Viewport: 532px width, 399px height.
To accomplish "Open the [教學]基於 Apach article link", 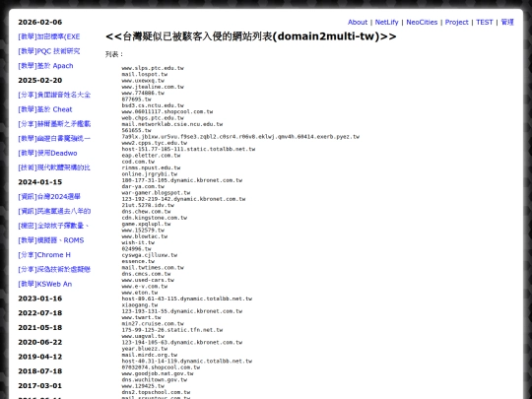I will [45, 66].
